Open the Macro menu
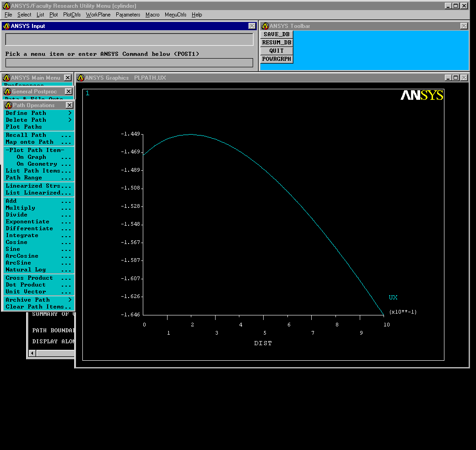Image resolution: width=476 pixels, height=450 pixels. coord(152,15)
